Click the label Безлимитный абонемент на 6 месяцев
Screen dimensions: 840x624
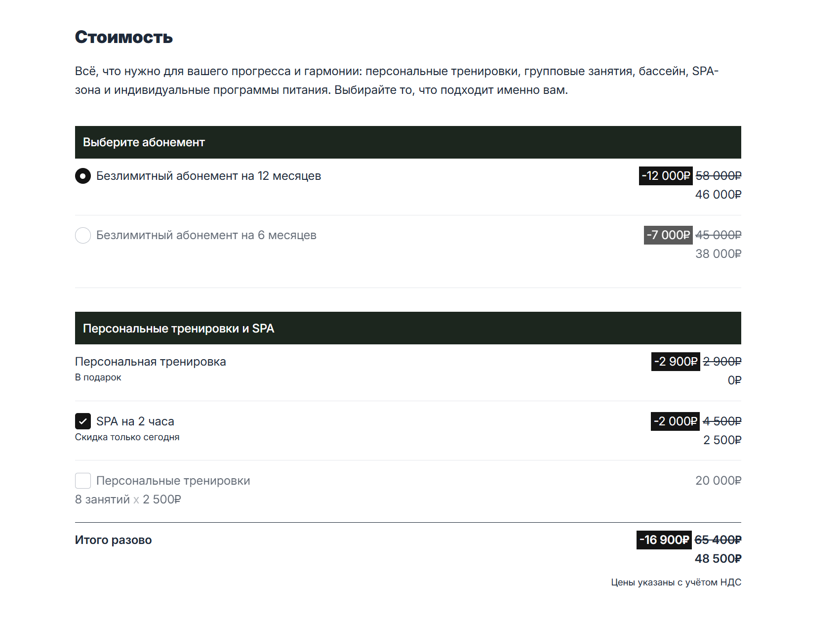click(206, 235)
